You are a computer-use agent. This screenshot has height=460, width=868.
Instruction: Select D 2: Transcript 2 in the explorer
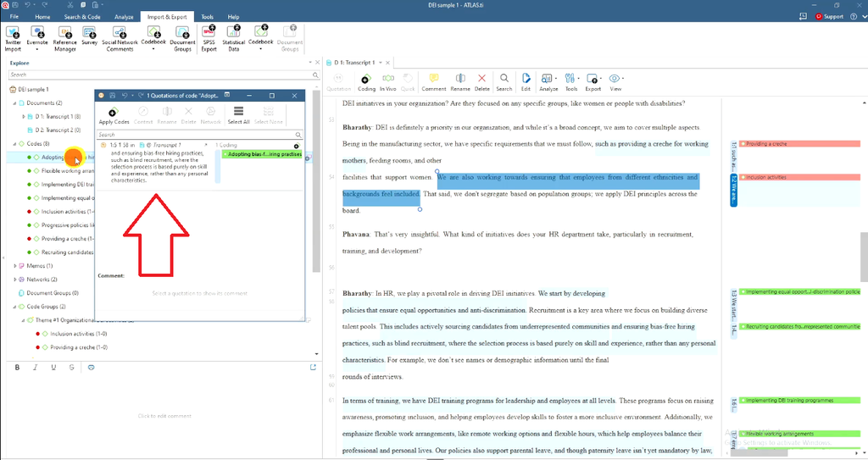click(58, 130)
